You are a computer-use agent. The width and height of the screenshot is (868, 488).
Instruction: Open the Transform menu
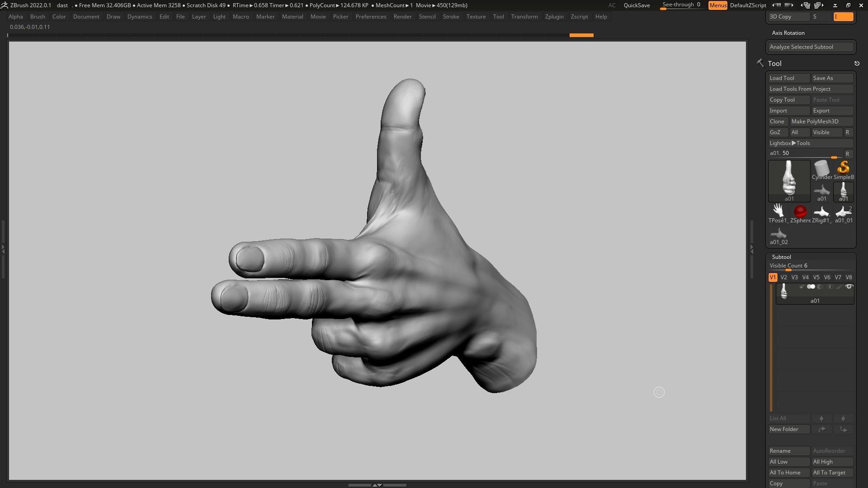point(524,17)
